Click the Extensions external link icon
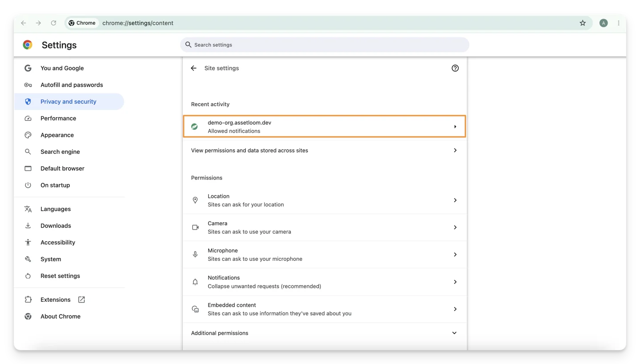This screenshot has width=640, height=364. click(x=81, y=300)
